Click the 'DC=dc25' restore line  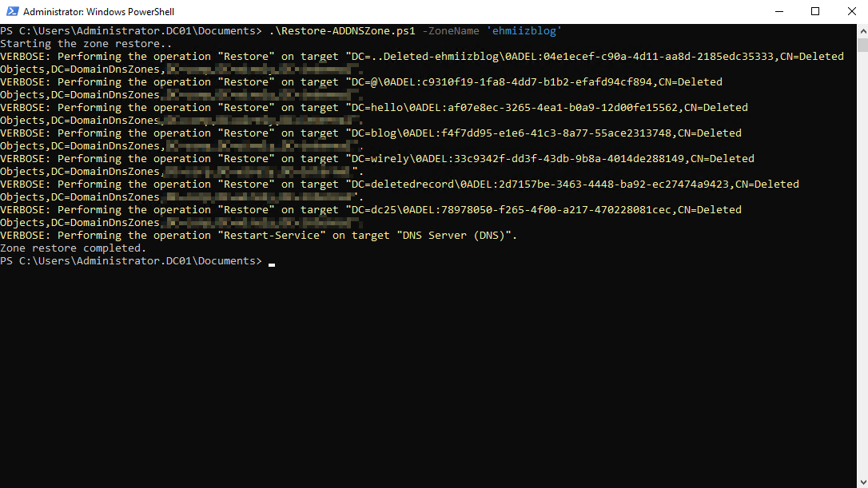click(371, 210)
